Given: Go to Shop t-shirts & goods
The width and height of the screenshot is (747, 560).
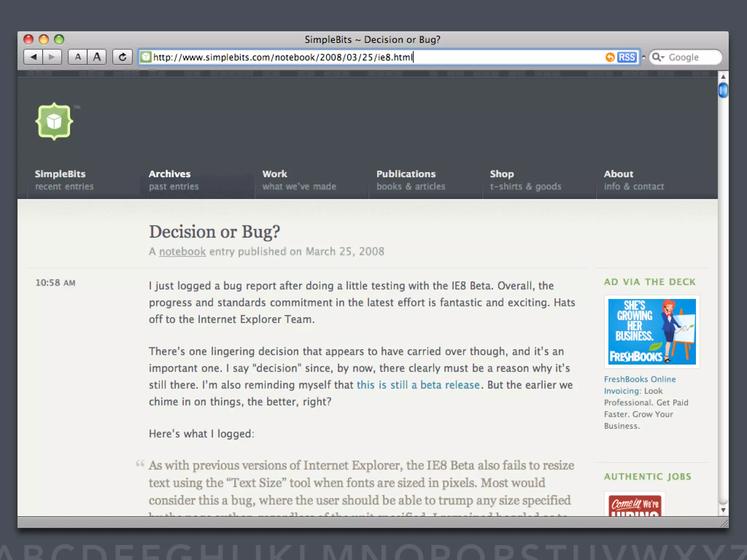Looking at the screenshot, I should point(525,180).
